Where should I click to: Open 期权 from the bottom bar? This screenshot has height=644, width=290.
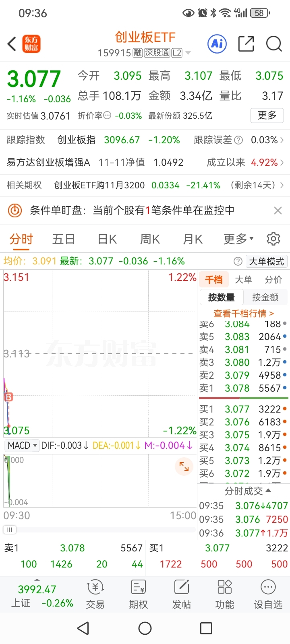click(x=138, y=595)
